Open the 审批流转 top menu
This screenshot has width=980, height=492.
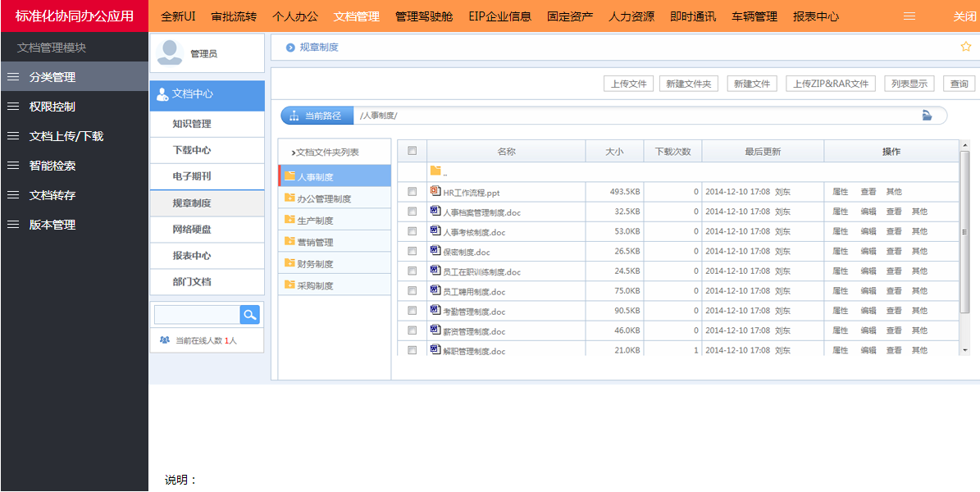pyautogui.click(x=234, y=17)
